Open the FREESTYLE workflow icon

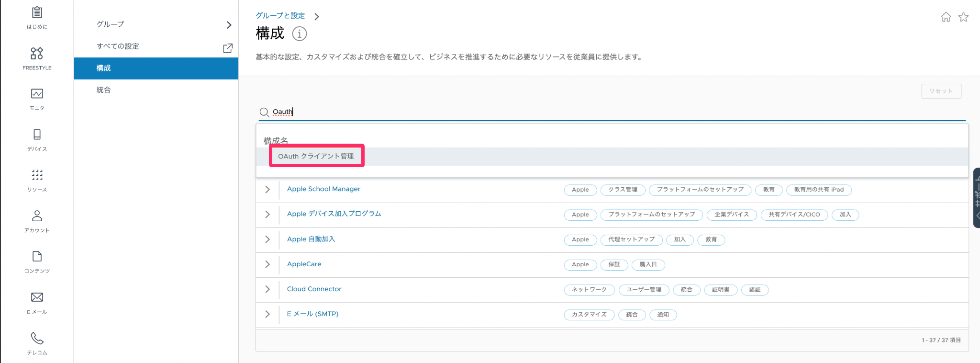37,53
